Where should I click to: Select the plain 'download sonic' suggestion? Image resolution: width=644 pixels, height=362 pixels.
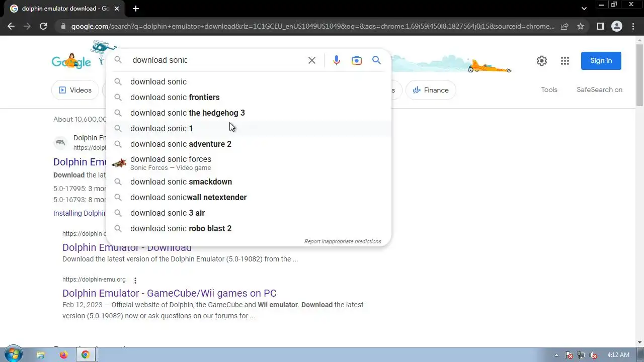click(249, 81)
